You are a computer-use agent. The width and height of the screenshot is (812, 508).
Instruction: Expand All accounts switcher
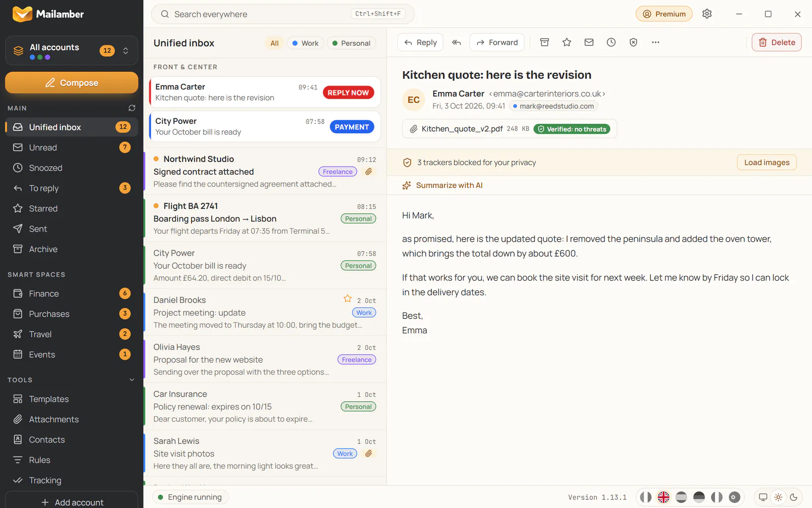pyautogui.click(x=72, y=50)
